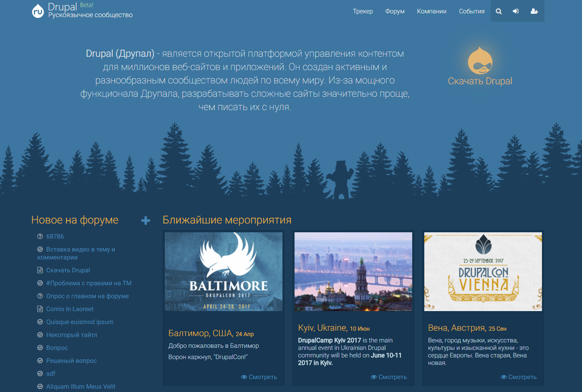
Task: Click the DrupalCamp Kyiv 2017 description text
Action: 350,352
